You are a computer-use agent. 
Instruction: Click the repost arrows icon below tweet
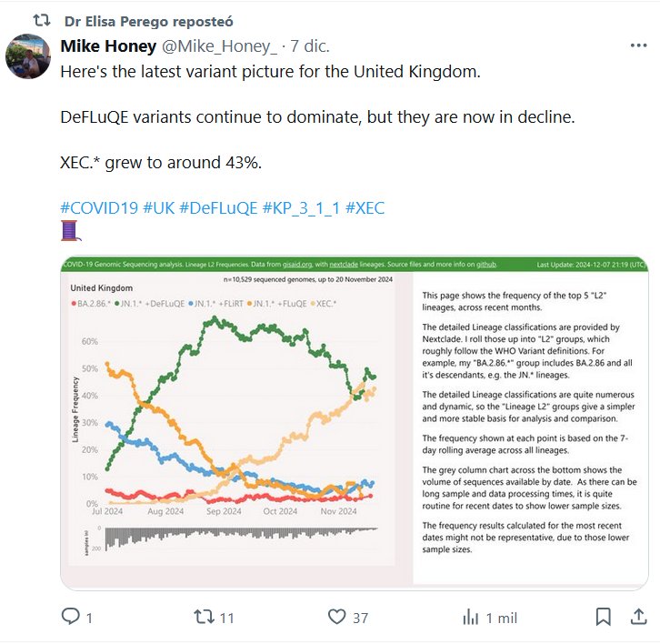click(x=205, y=617)
